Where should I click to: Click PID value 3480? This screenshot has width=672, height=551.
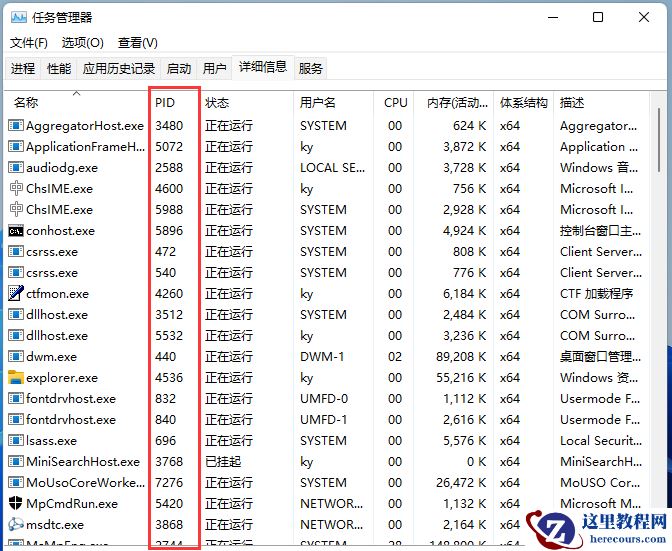pyautogui.click(x=169, y=126)
